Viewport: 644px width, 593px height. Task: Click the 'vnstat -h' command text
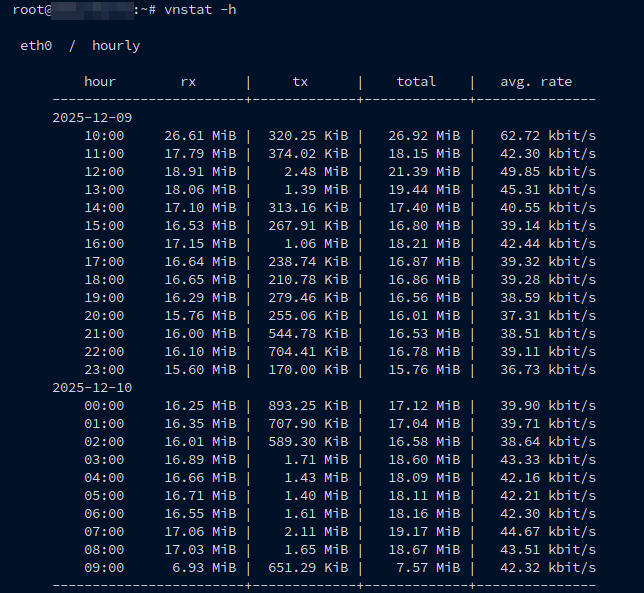tap(200, 10)
